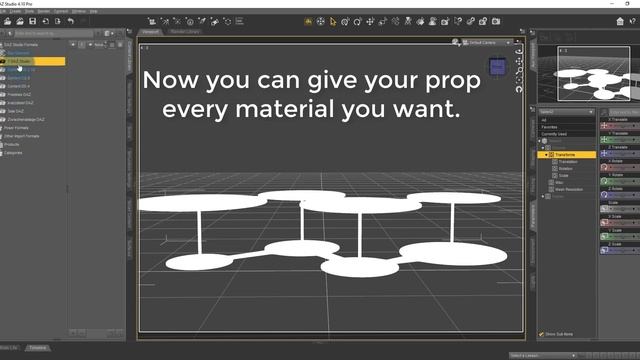Open the Default Camera dropdown

[x=487, y=42]
